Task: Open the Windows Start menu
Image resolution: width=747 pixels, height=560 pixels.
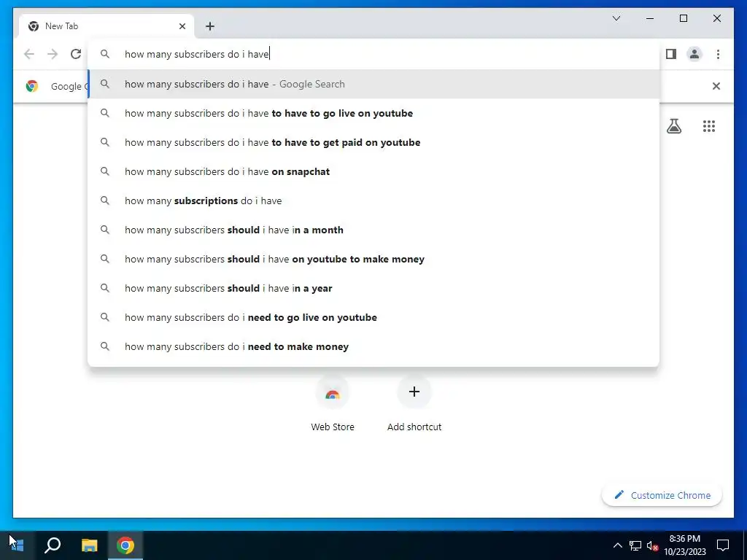Action: pyautogui.click(x=16, y=545)
